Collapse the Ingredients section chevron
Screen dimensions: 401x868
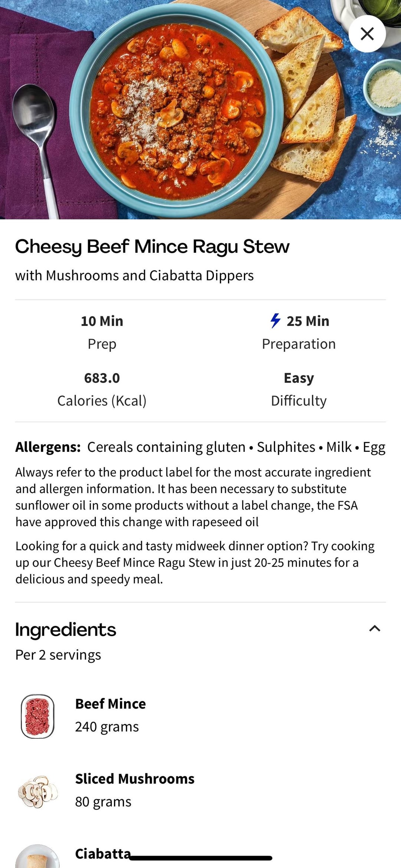(x=375, y=628)
